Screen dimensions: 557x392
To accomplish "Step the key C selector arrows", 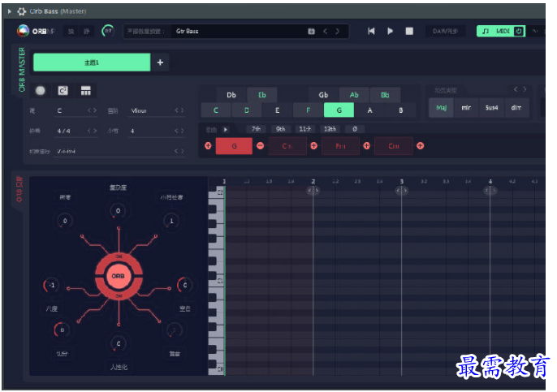I will pyautogui.click(x=92, y=110).
